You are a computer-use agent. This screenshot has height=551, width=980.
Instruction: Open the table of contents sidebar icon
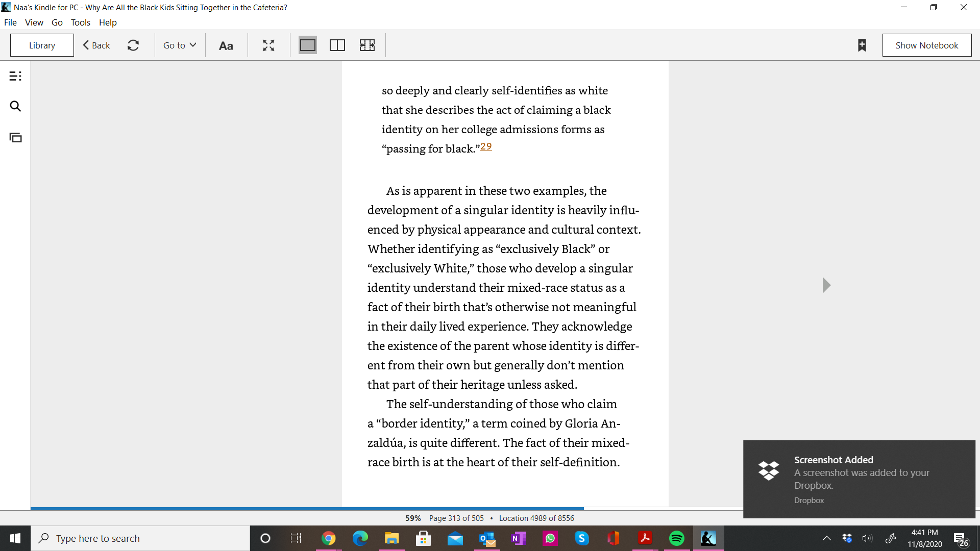coord(15,76)
